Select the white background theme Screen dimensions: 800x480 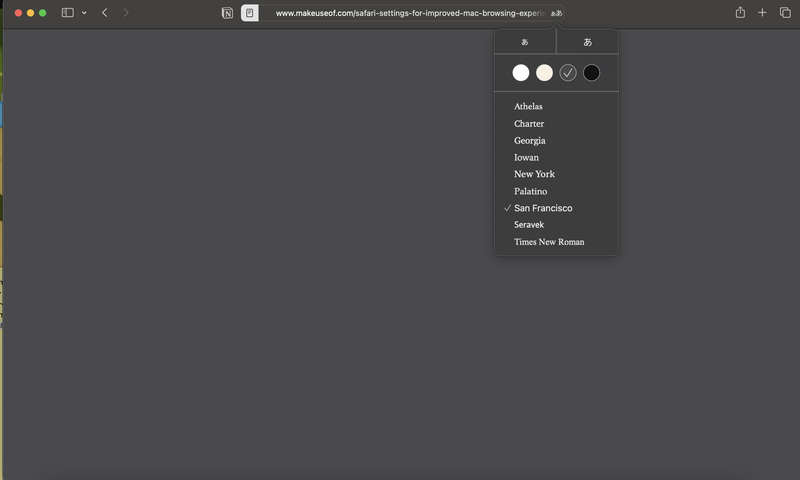[x=521, y=72]
